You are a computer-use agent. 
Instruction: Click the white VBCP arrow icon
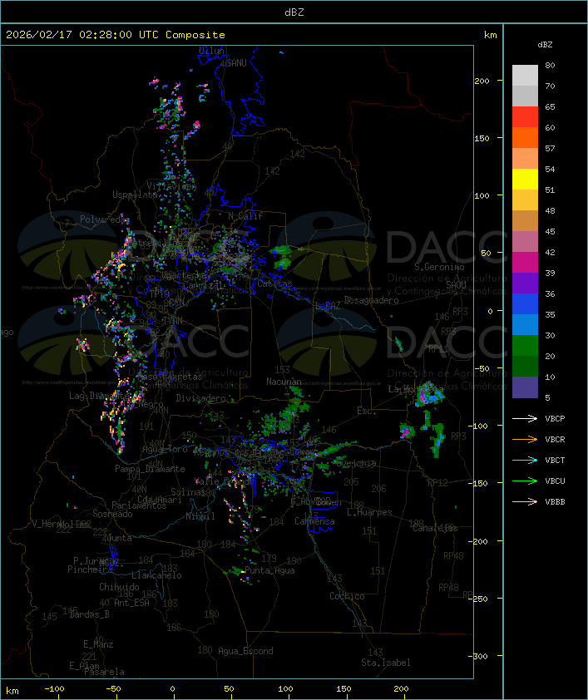tap(525, 418)
